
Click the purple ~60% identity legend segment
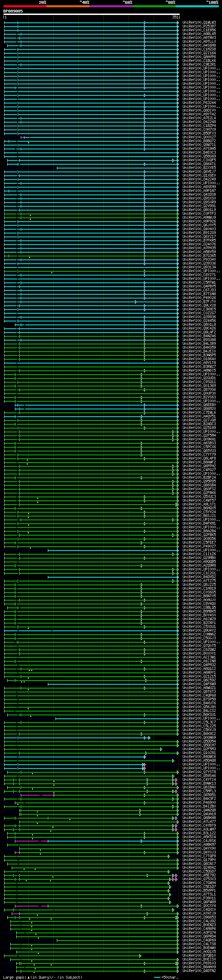pos(111,6)
